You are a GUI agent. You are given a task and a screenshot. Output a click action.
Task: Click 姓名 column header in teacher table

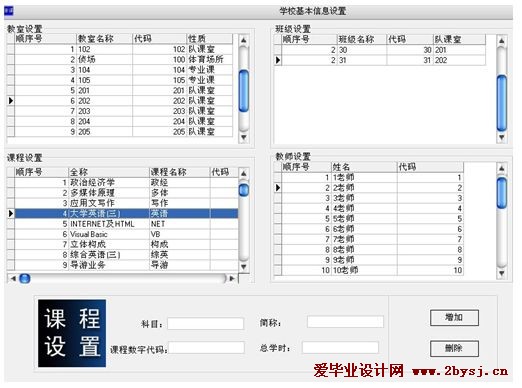coord(364,167)
